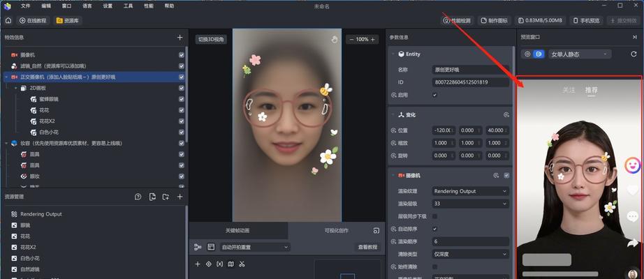Click the refresh icon in the preview window
Screen dimensions: 644x279
click(x=635, y=54)
